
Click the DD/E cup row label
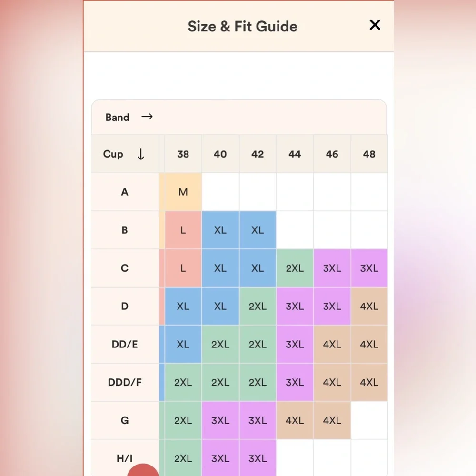pyautogui.click(x=125, y=344)
